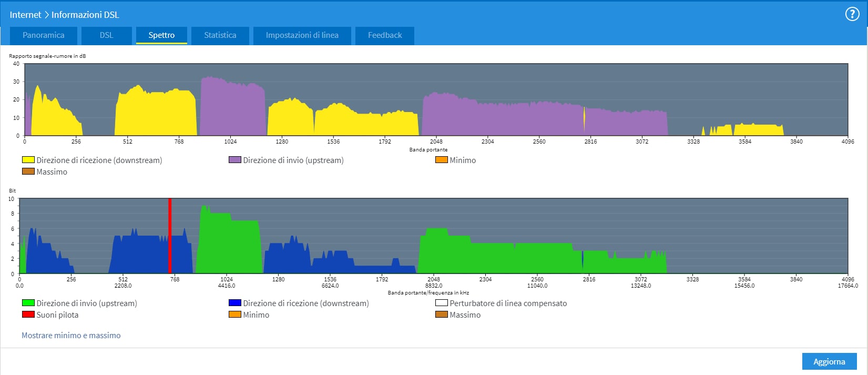Viewport: 868px width, 375px height.
Task: Open the help question mark icon
Action: pyautogui.click(x=852, y=14)
